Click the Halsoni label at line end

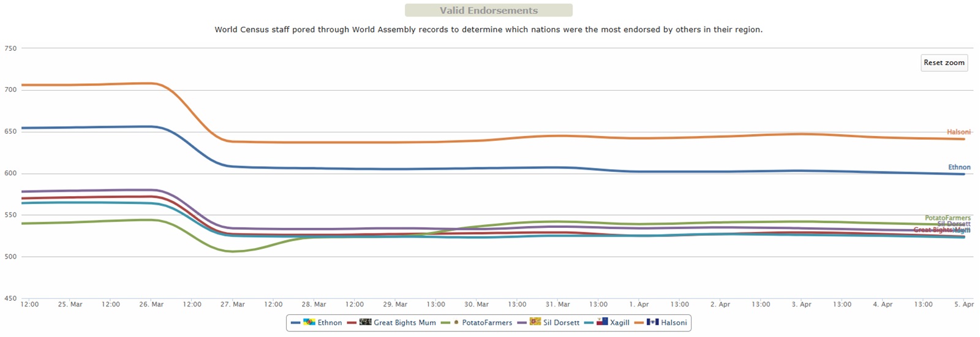(959, 132)
